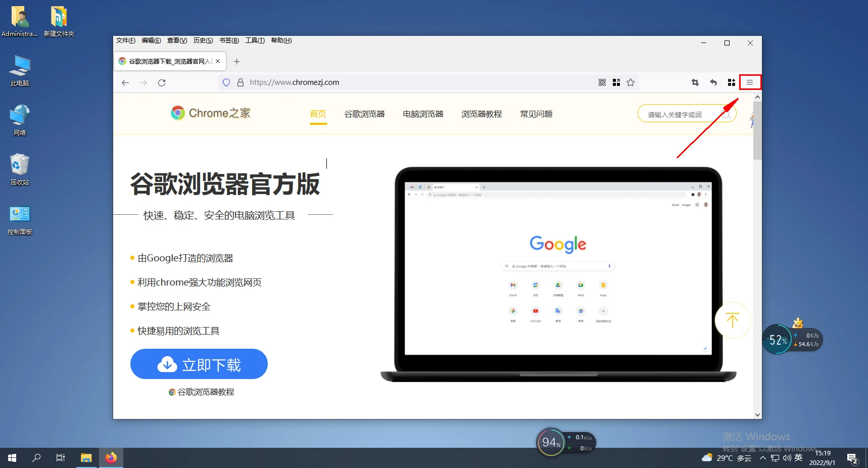Open 电脑浏览器 nav link
This screenshot has width=868, height=468.
pyautogui.click(x=423, y=114)
